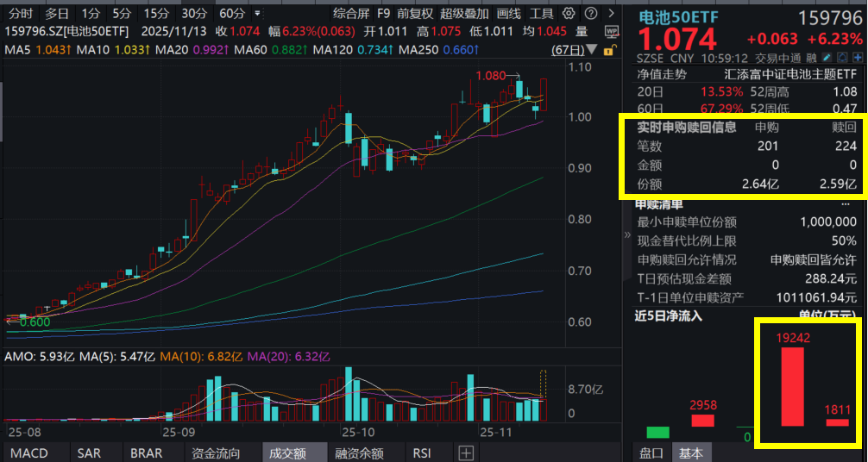Screen dimensions: 868x462
Task: Click the help question mark icon
Action: 590,14
